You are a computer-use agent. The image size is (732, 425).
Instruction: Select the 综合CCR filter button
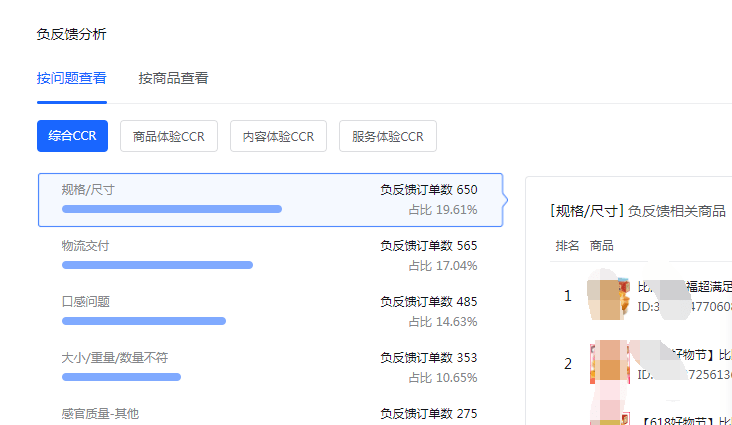[x=72, y=136]
